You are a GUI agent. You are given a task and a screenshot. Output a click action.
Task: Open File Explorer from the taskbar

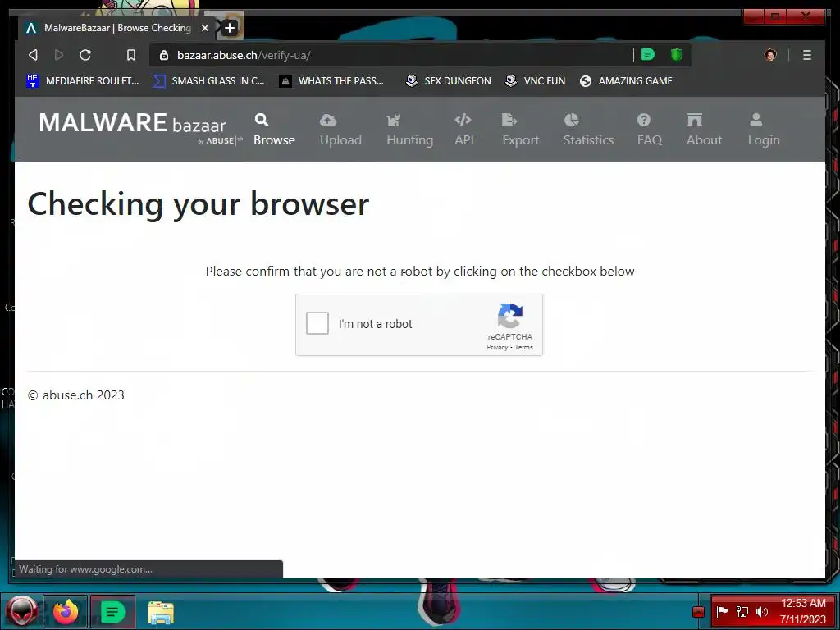(x=160, y=613)
